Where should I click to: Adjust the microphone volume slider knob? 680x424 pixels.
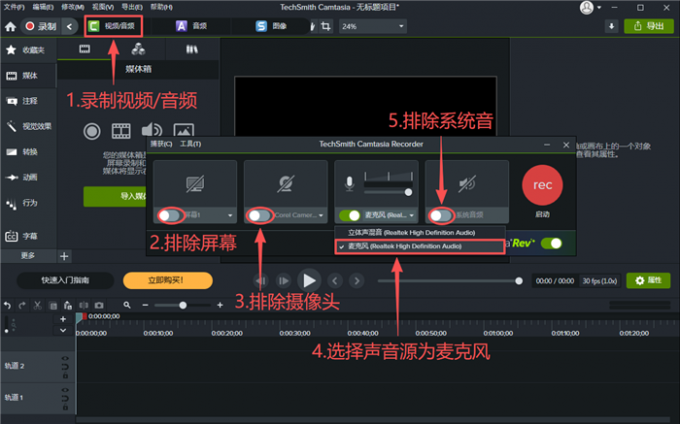tap(408, 192)
